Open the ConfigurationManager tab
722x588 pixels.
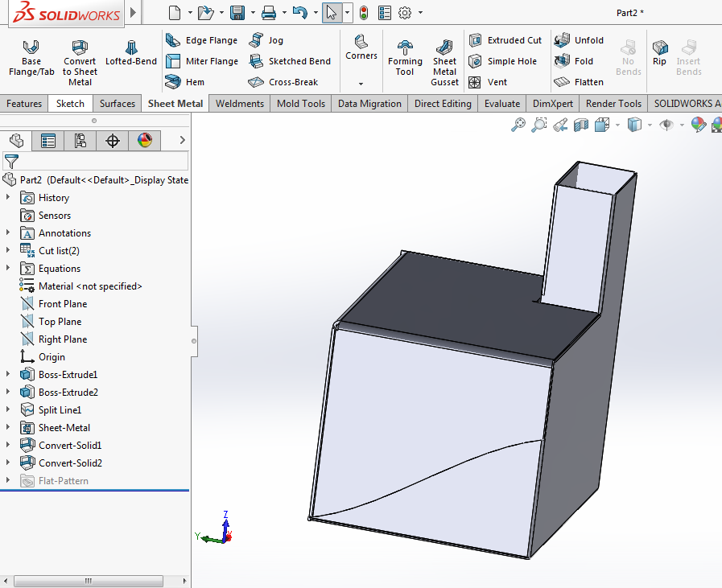click(x=80, y=140)
